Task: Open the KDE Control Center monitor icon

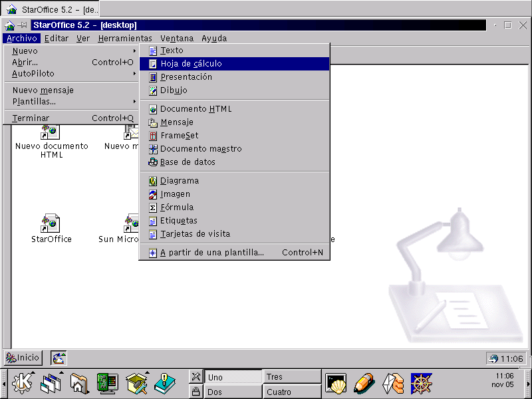Action: (x=107, y=383)
